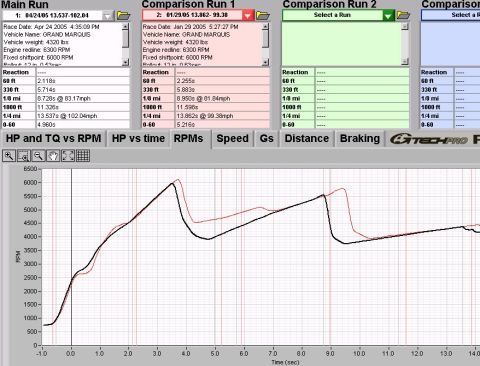The image size is (480, 366).
Task: Open the Comparison Run 1 red dropdown arrow
Action: 248,16
